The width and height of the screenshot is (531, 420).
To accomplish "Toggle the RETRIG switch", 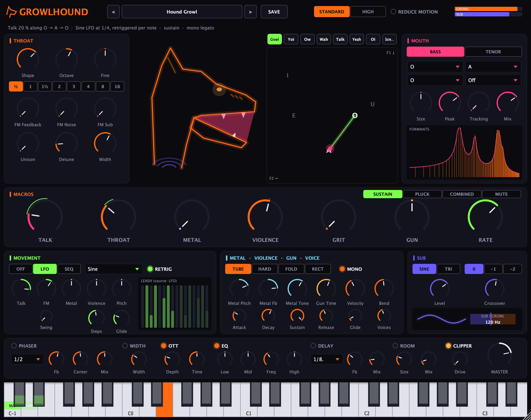I will pyautogui.click(x=160, y=269).
